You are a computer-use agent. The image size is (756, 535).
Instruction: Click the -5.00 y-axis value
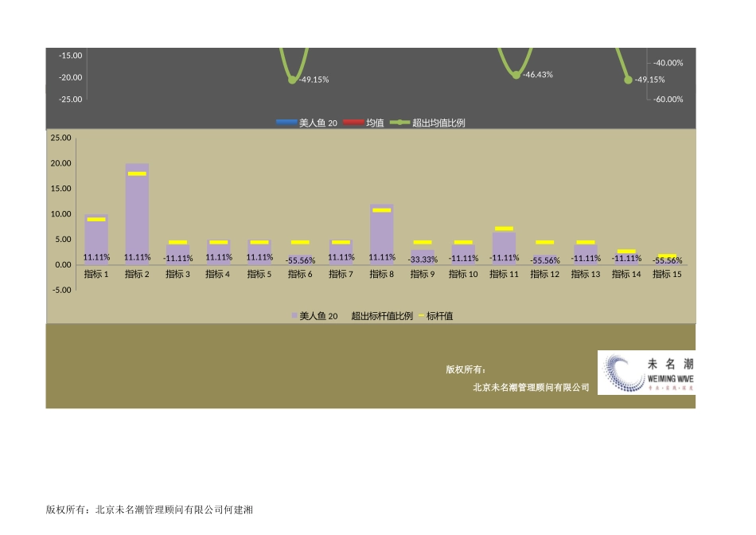[62, 290]
